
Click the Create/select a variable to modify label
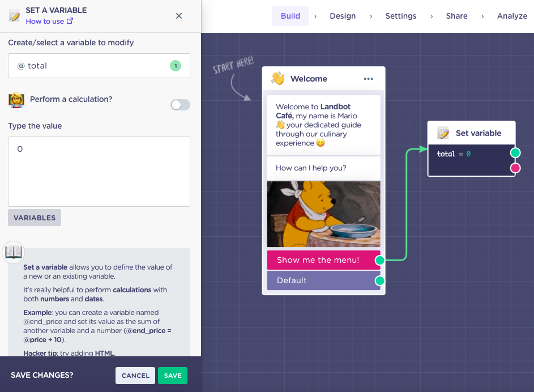[71, 42]
